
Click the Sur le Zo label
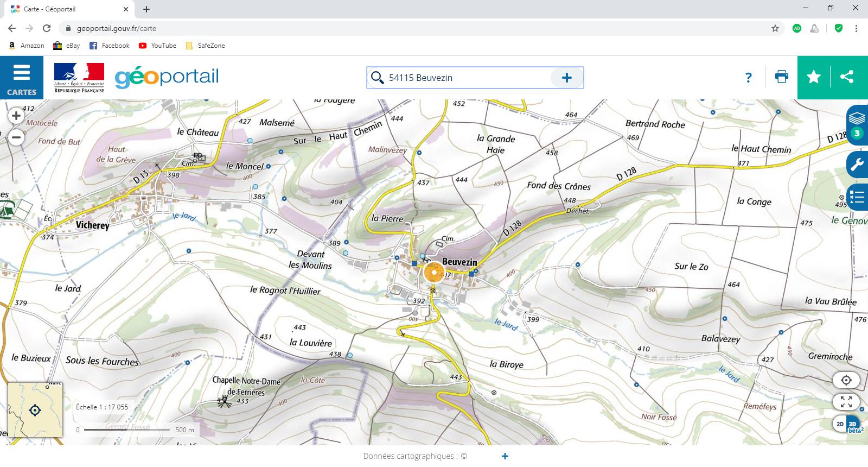tap(691, 267)
